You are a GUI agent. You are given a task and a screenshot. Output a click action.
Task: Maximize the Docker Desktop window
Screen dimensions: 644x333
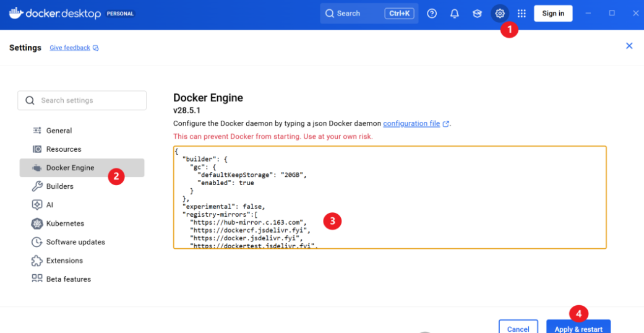click(x=612, y=13)
